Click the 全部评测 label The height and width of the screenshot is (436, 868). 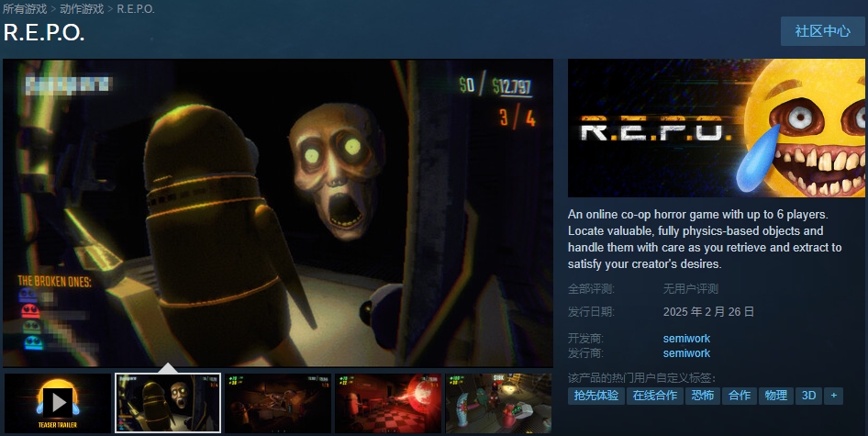(x=591, y=288)
